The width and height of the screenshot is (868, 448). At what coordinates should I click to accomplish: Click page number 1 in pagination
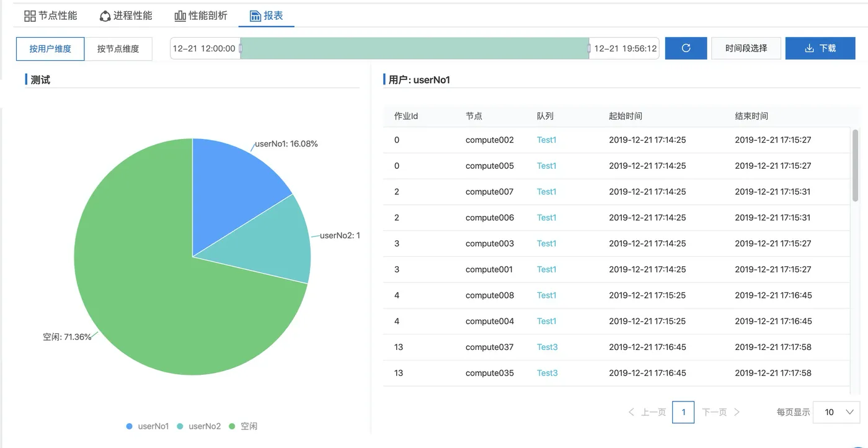coord(683,412)
